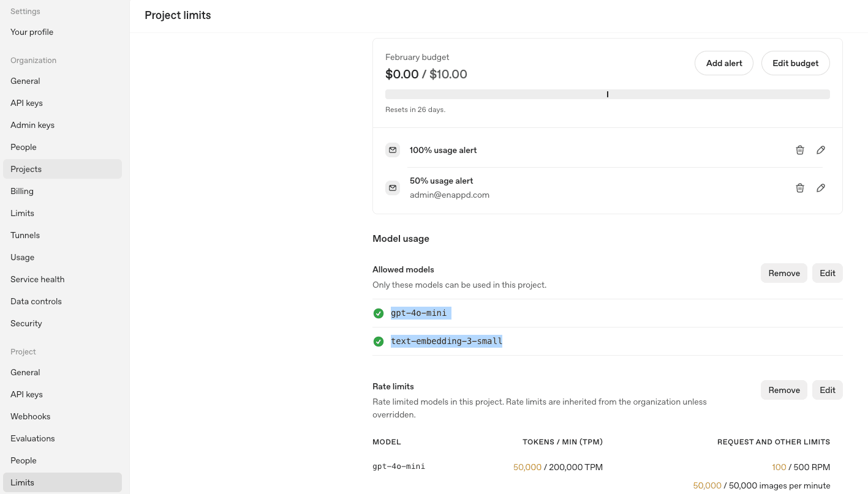Open organization Limits settings
868x494 pixels.
[22, 213]
